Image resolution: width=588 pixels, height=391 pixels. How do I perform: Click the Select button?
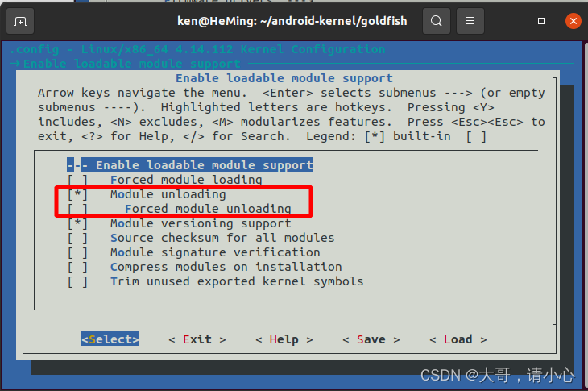[x=110, y=339]
